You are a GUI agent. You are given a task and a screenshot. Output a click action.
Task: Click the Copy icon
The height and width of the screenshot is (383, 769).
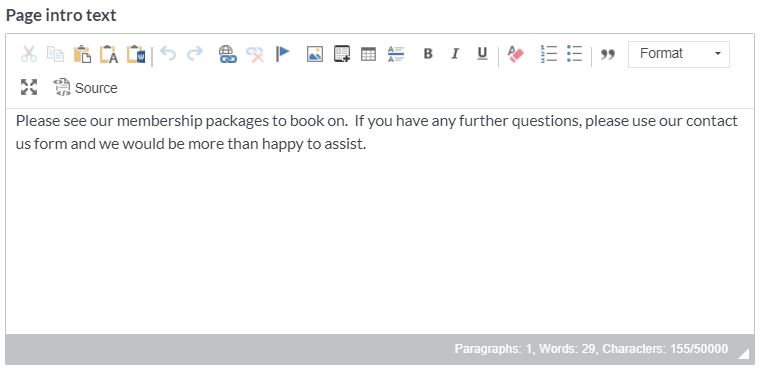55,54
